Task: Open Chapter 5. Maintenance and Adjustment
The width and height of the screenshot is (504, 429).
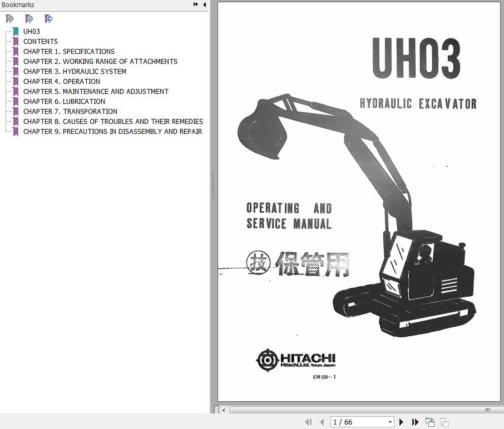Action: click(96, 91)
